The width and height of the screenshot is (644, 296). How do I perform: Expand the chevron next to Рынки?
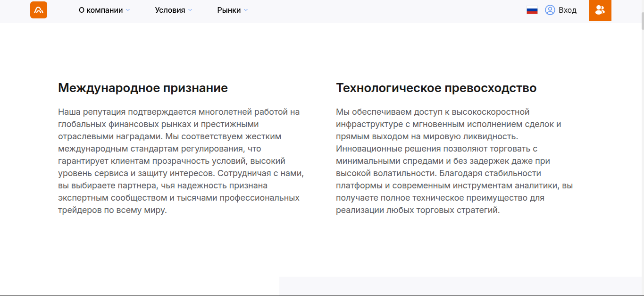[246, 10]
